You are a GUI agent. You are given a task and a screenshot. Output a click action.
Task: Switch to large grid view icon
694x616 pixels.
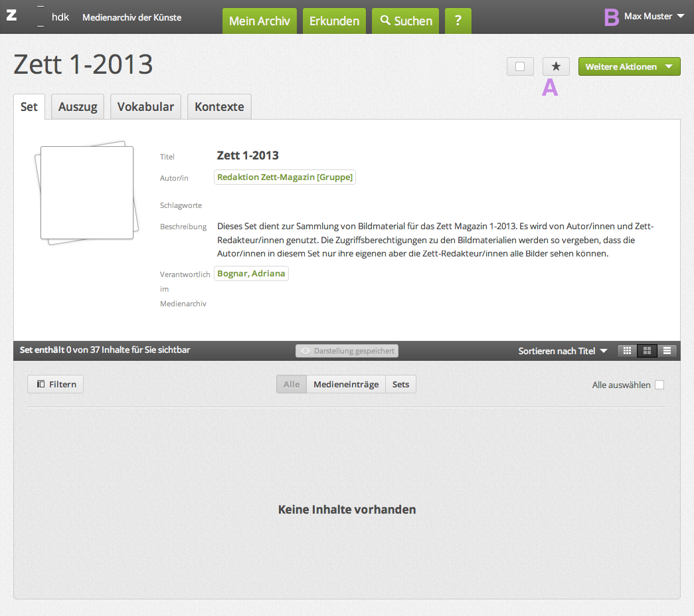[647, 351]
